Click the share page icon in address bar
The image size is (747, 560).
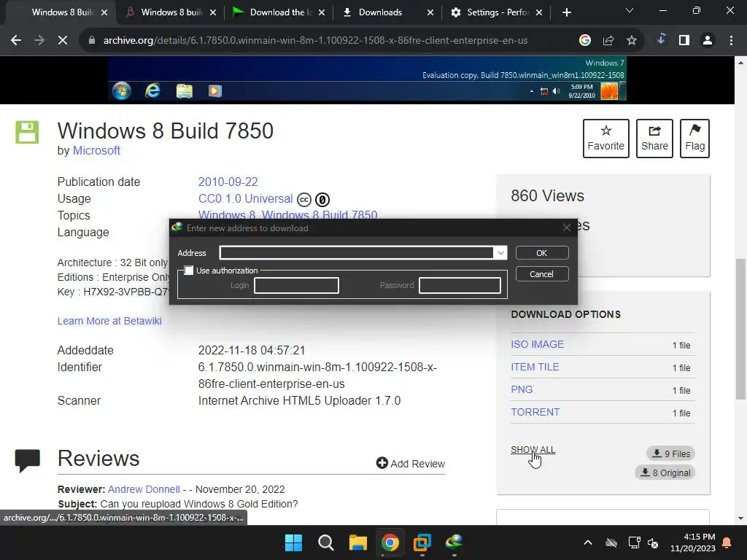608,41
